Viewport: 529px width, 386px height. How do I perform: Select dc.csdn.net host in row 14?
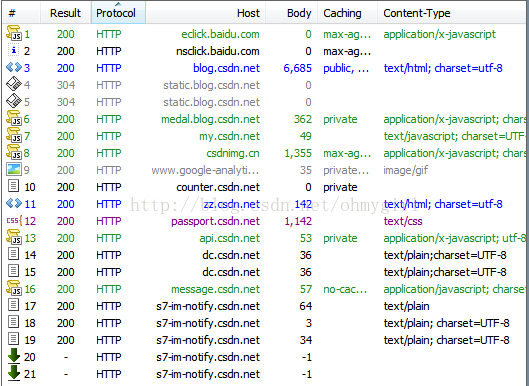231,255
